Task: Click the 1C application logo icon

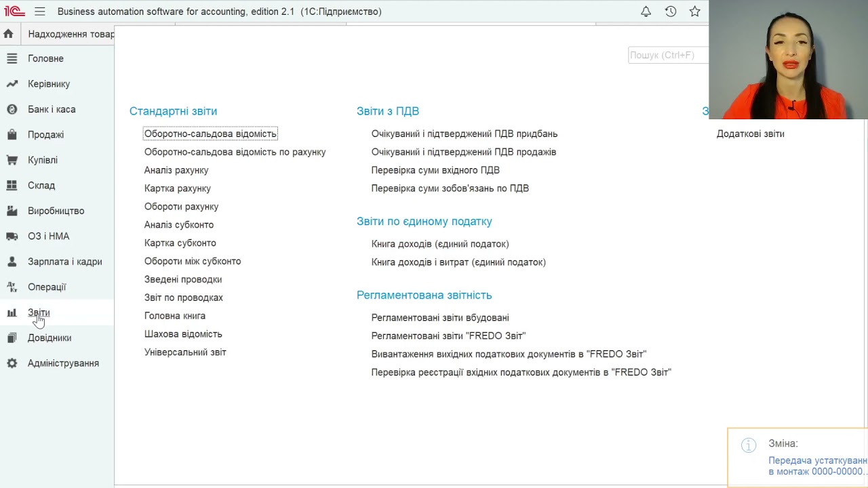Action: coord(14,12)
